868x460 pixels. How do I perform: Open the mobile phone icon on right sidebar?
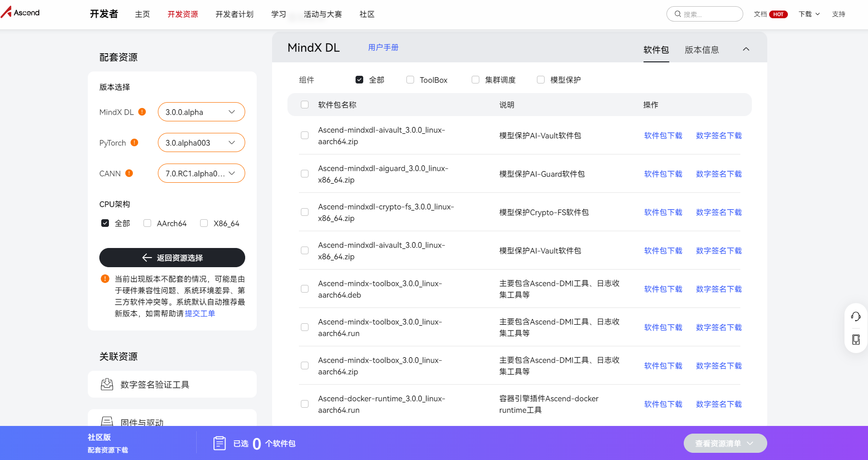click(x=856, y=340)
